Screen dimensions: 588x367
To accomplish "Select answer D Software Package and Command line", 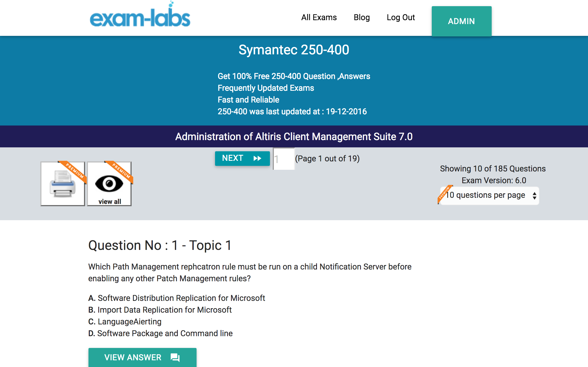I will 160,333.
